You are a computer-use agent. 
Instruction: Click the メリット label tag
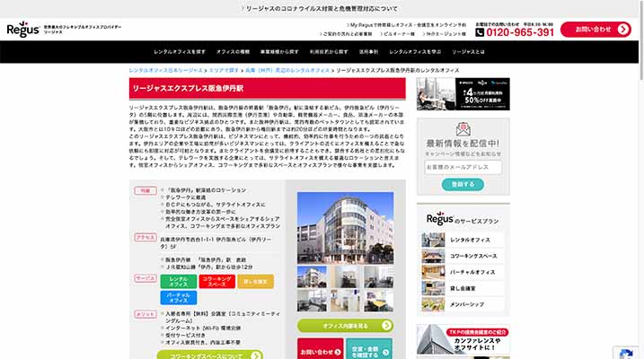tap(146, 314)
